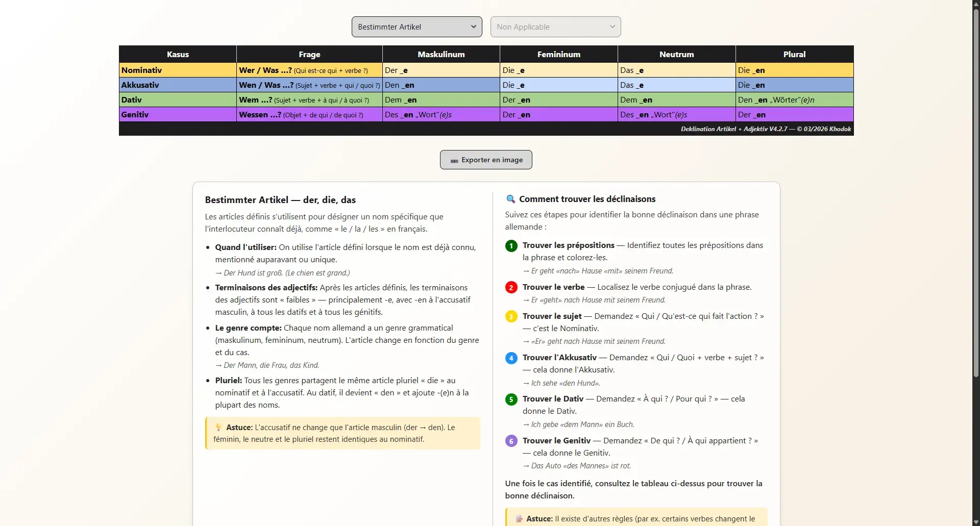The width and height of the screenshot is (980, 526).
Task: Click the purple Genitiv row label
Action: coord(178,114)
